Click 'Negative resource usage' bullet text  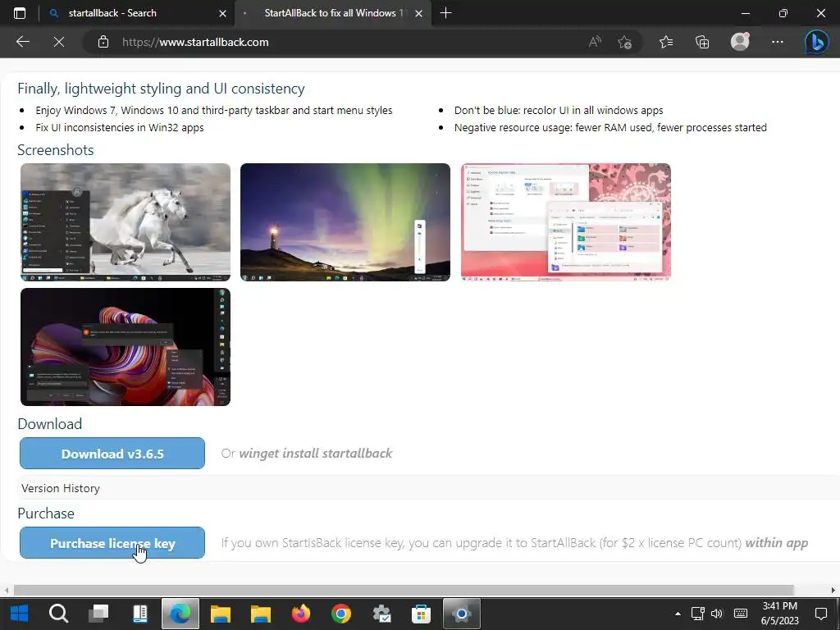click(610, 127)
